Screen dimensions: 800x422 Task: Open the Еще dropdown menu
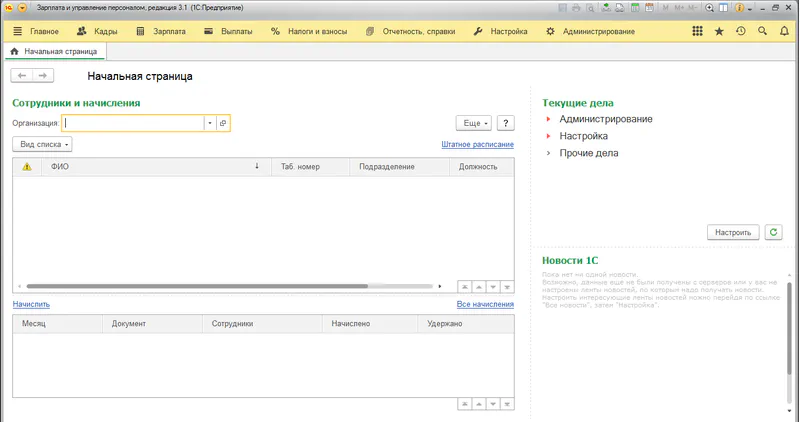coord(473,123)
